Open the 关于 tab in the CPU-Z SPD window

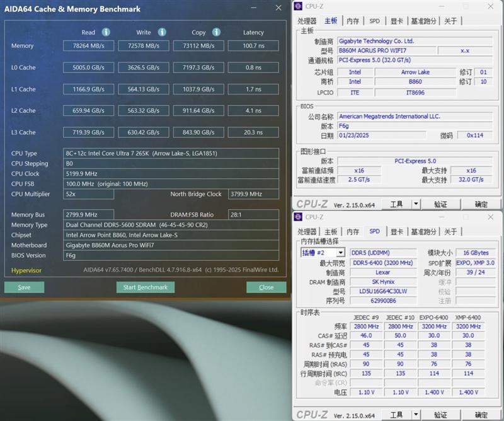pos(450,231)
